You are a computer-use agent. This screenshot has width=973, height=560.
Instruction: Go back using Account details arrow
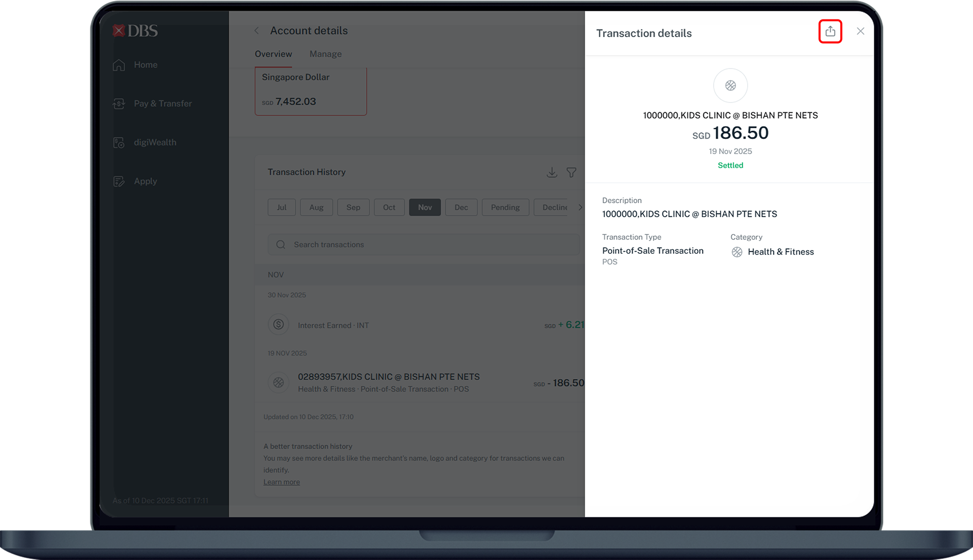pyautogui.click(x=257, y=31)
